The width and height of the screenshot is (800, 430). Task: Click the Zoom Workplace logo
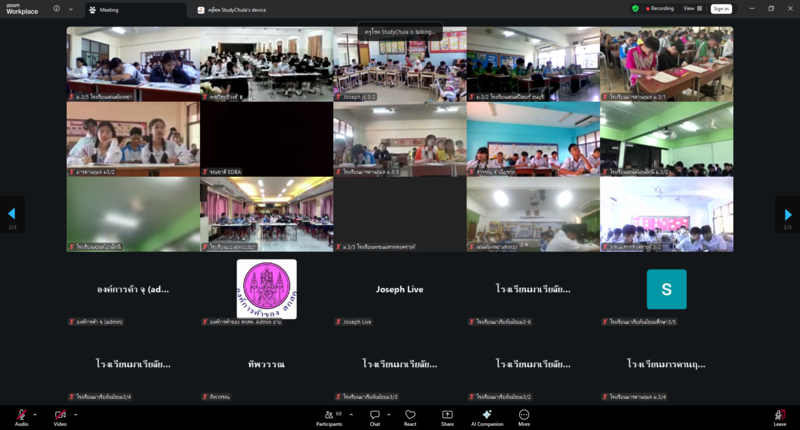(22, 9)
